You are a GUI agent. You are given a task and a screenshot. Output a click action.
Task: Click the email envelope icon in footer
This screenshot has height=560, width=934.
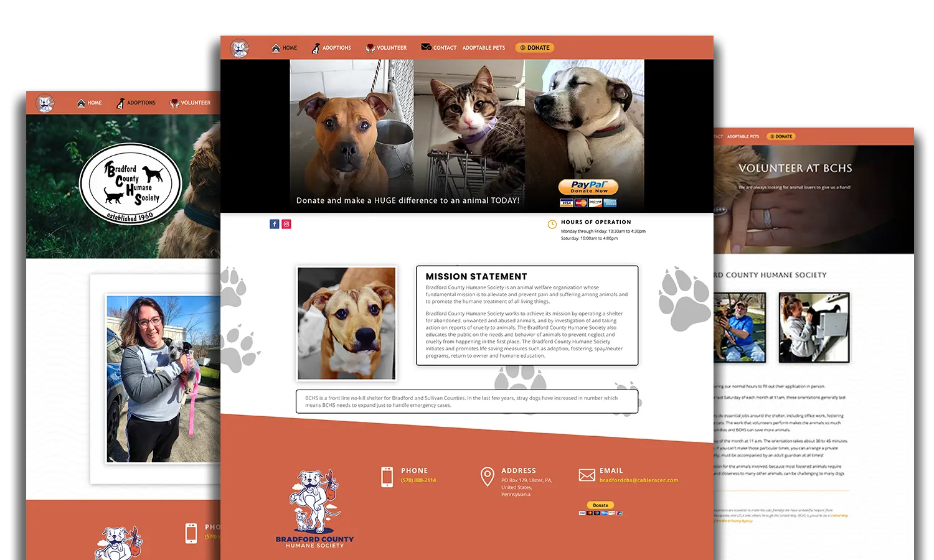[587, 475]
